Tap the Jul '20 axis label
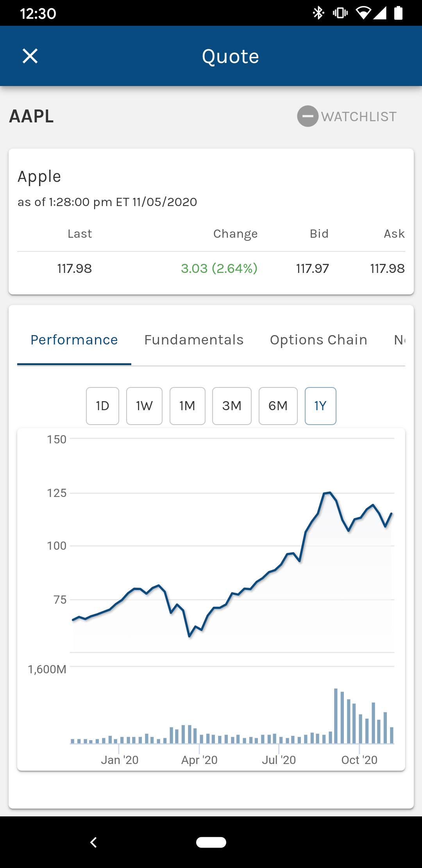The width and height of the screenshot is (422, 868). (279, 760)
